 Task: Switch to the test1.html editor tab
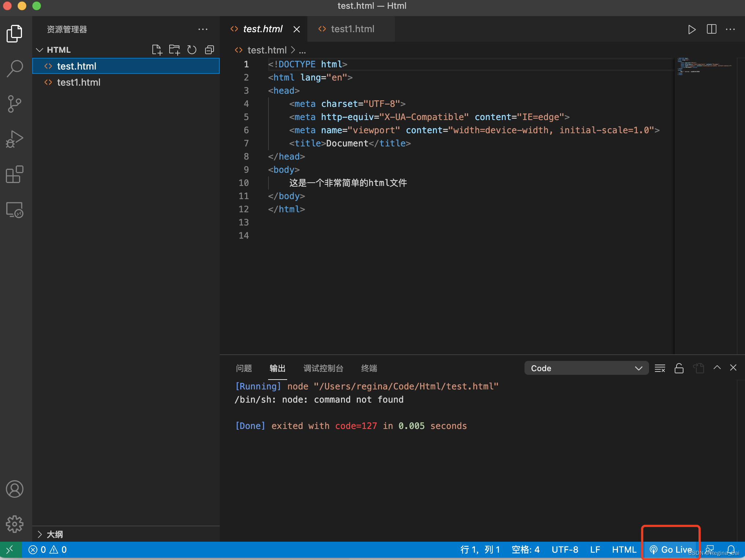(x=351, y=29)
